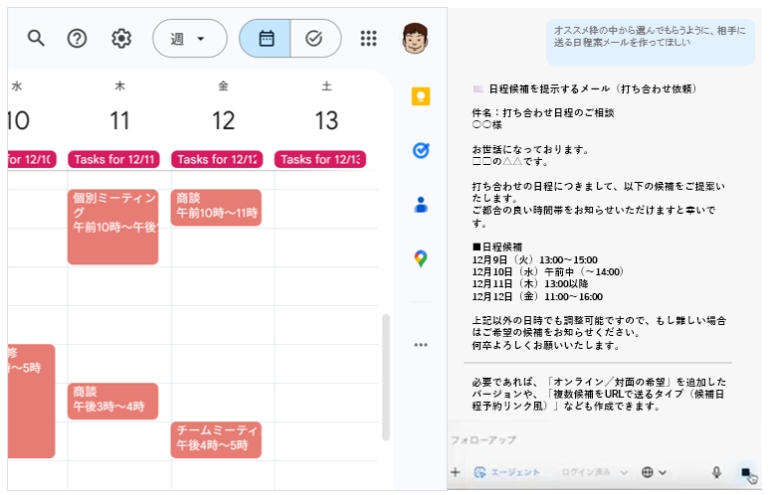This screenshot has height=495, width=770.
Task: Select Friday date number 12
Action: (x=223, y=121)
